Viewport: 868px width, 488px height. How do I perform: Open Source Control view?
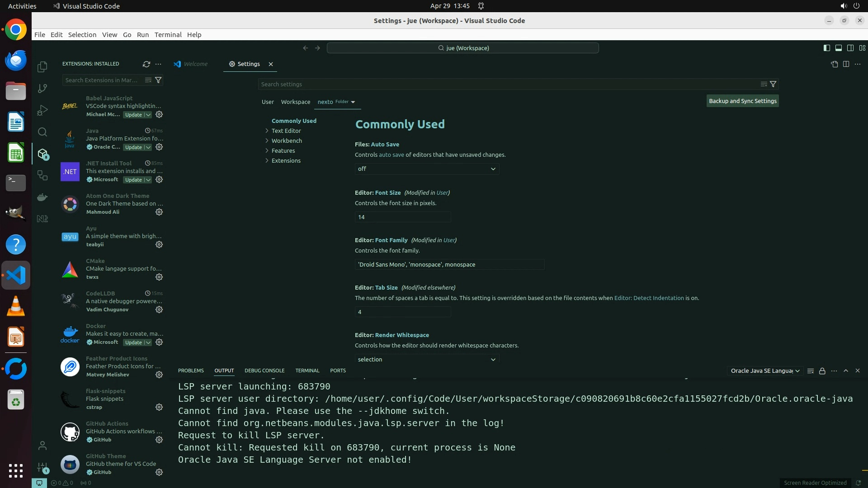pyautogui.click(x=42, y=89)
